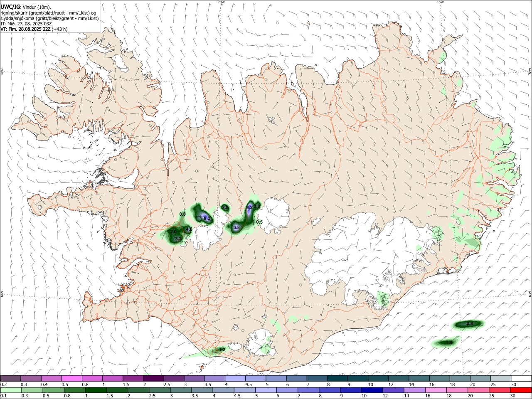Click the 15W longitude label
This screenshot has height=399, width=532.
(x=440, y=2)
